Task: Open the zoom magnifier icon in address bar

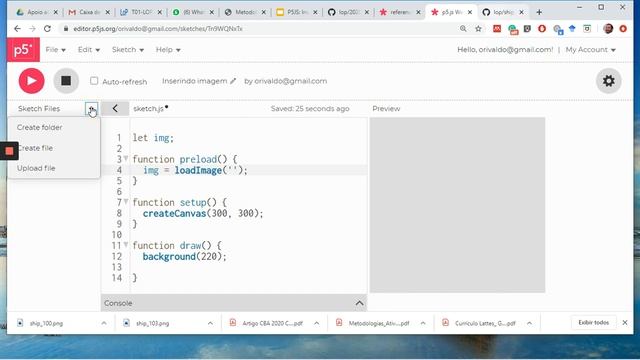Action: pyautogui.click(x=463, y=29)
